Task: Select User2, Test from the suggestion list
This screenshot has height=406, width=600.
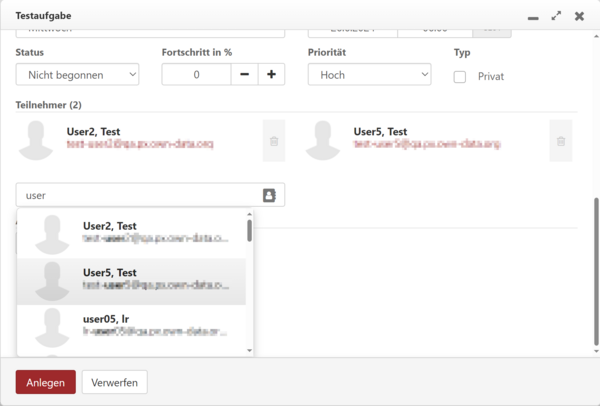Action: (131, 234)
